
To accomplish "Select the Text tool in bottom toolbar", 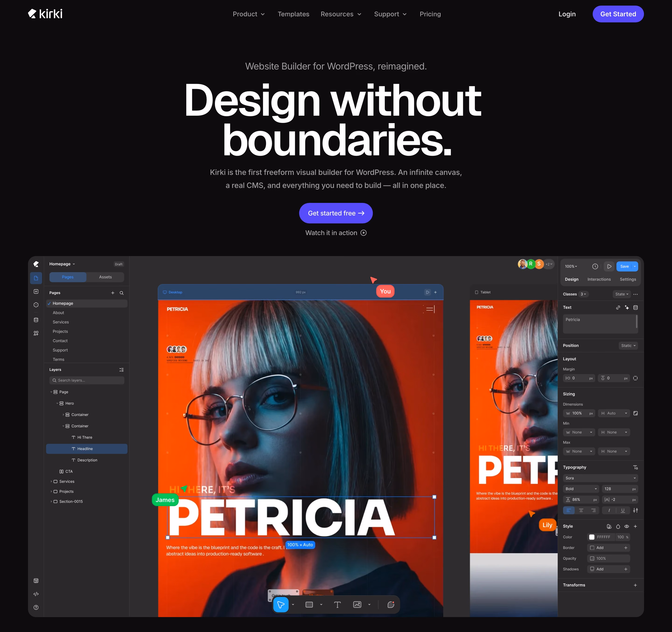I will 337,605.
